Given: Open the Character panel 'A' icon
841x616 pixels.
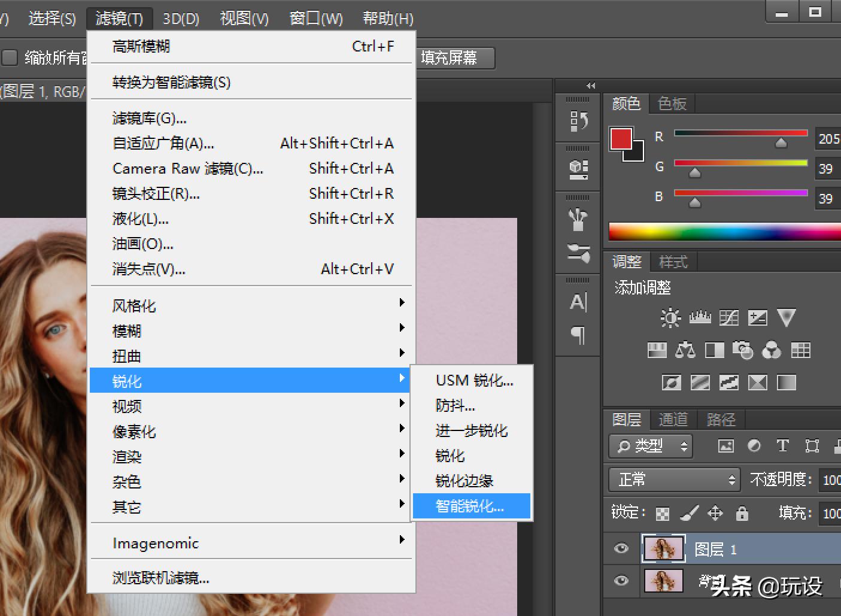Looking at the screenshot, I should pos(578,302).
